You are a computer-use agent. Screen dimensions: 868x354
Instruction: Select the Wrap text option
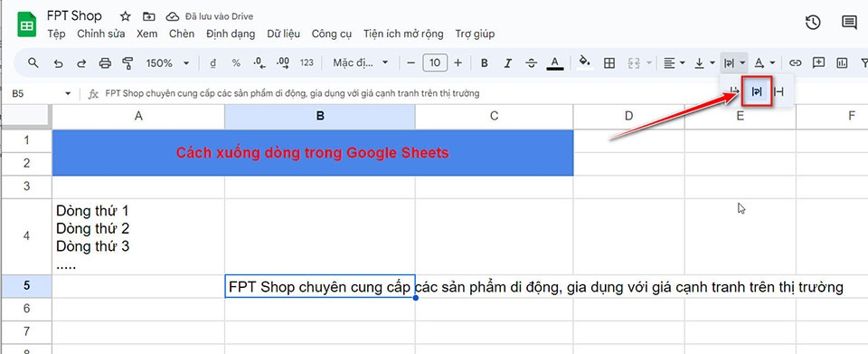click(758, 91)
